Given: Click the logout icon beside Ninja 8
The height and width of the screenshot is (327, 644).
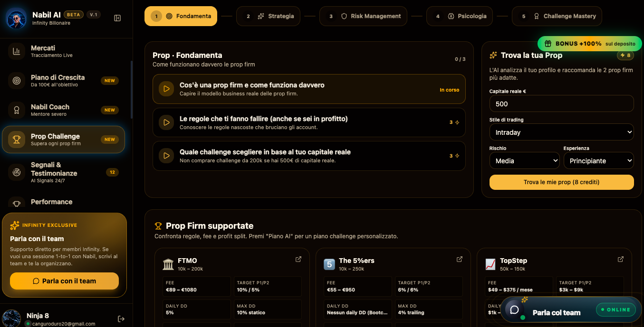Looking at the screenshot, I should click(x=121, y=319).
